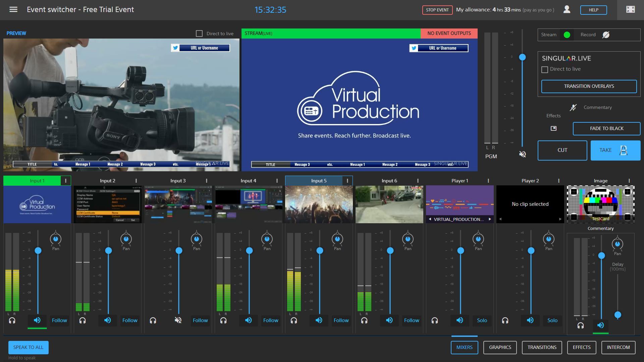This screenshot has width=644, height=362.
Task: Mute Player 1 speaker icon
Action: 460,320
